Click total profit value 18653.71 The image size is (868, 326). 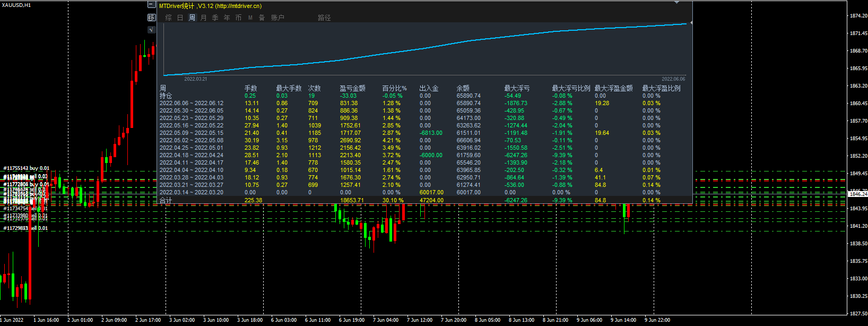click(352, 200)
